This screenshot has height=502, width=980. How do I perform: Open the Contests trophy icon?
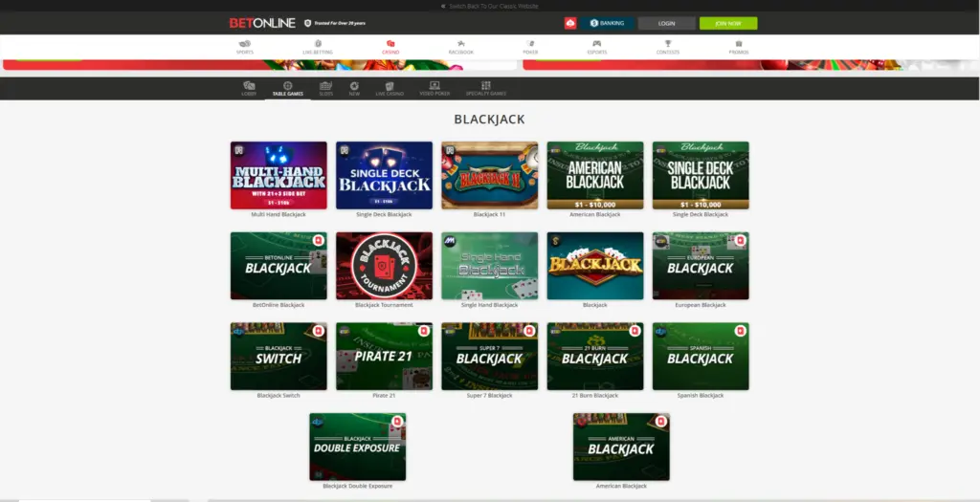tap(668, 44)
